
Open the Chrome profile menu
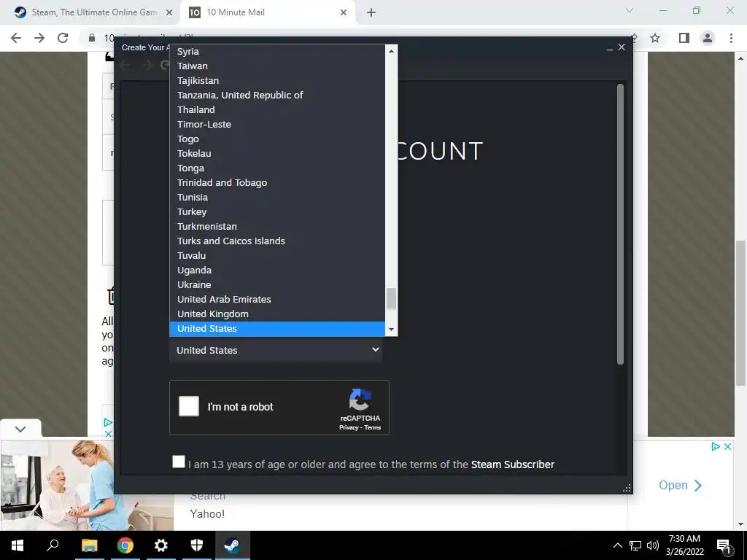pos(708,38)
